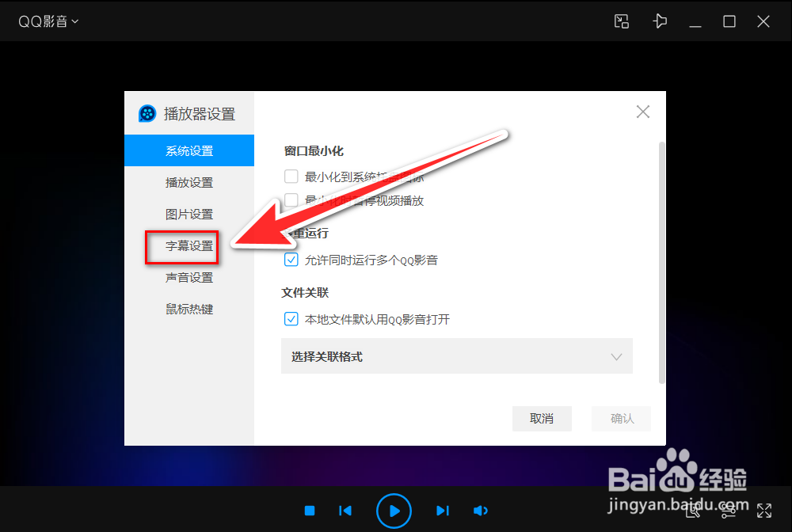Close the 播放器设置 dialog
The height and width of the screenshot is (532, 792).
643,112
